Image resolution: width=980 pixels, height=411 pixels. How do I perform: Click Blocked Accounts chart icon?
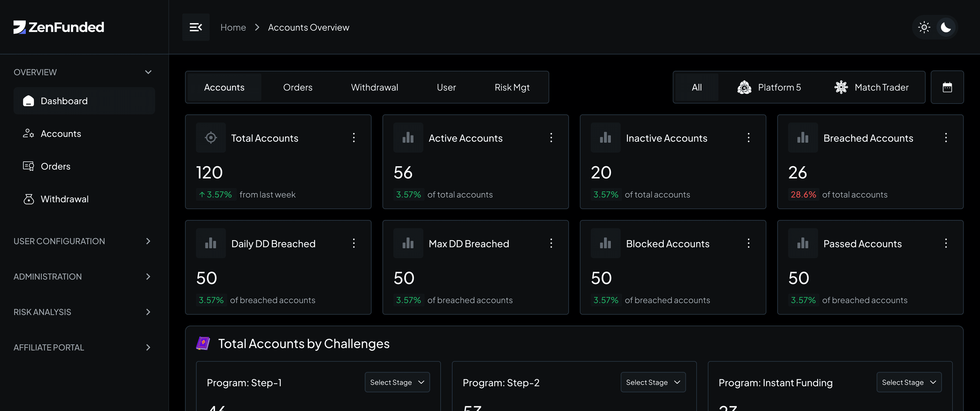pos(606,243)
